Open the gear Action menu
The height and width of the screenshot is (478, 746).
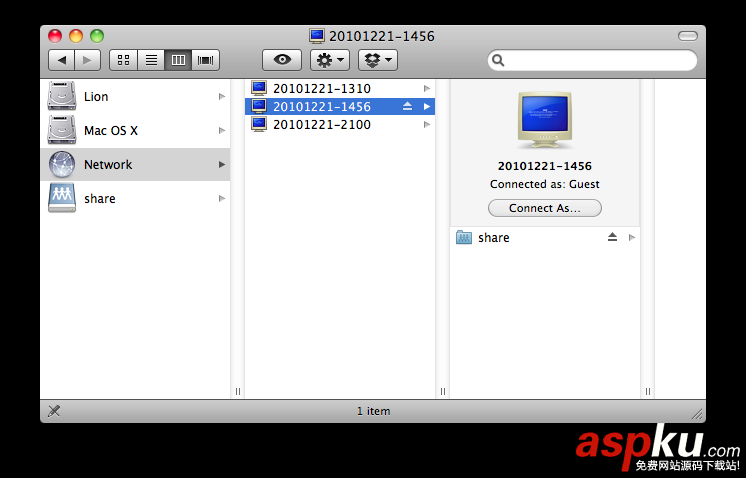[330, 60]
